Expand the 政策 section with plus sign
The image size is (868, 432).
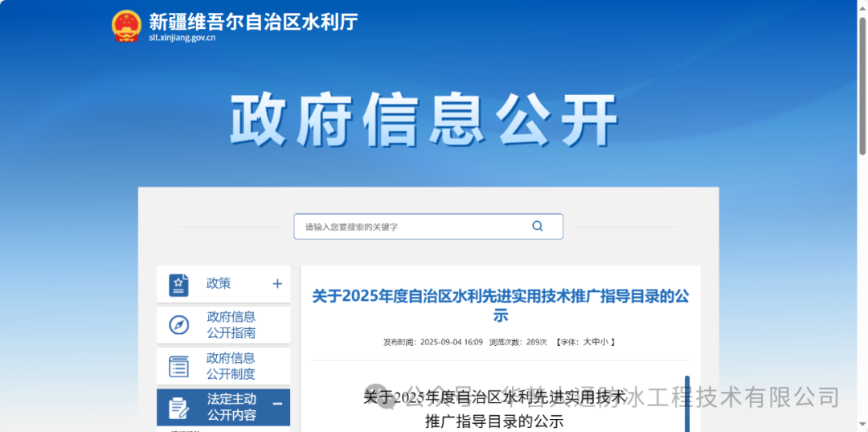pyautogui.click(x=277, y=284)
